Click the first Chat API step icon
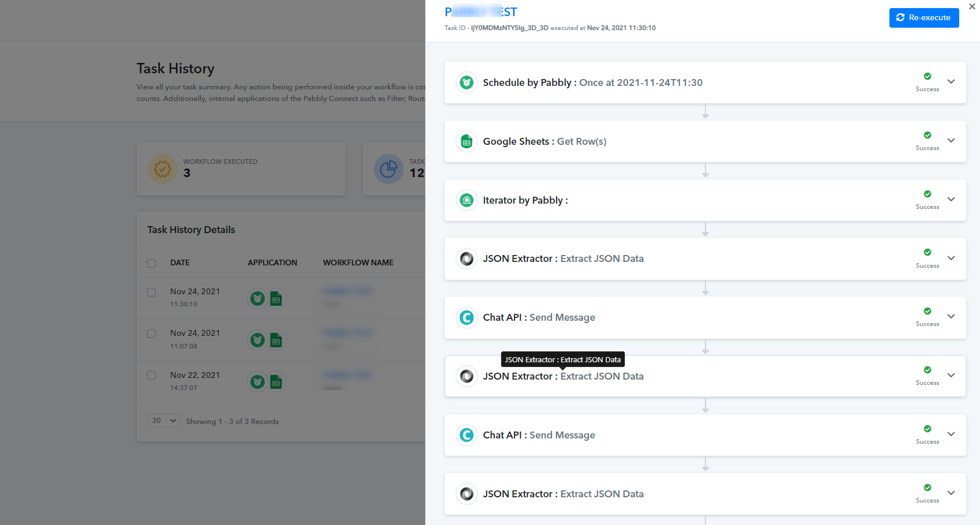 click(x=467, y=317)
